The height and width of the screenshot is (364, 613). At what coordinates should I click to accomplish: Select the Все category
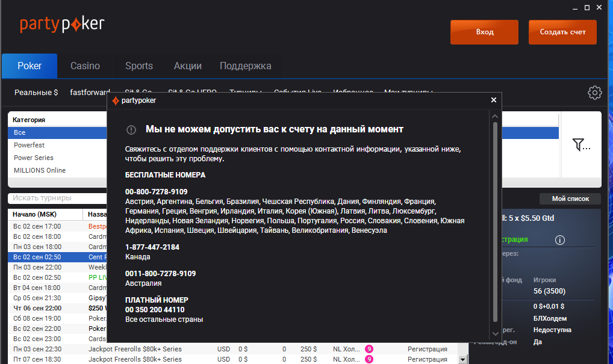click(x=57, y=132)
